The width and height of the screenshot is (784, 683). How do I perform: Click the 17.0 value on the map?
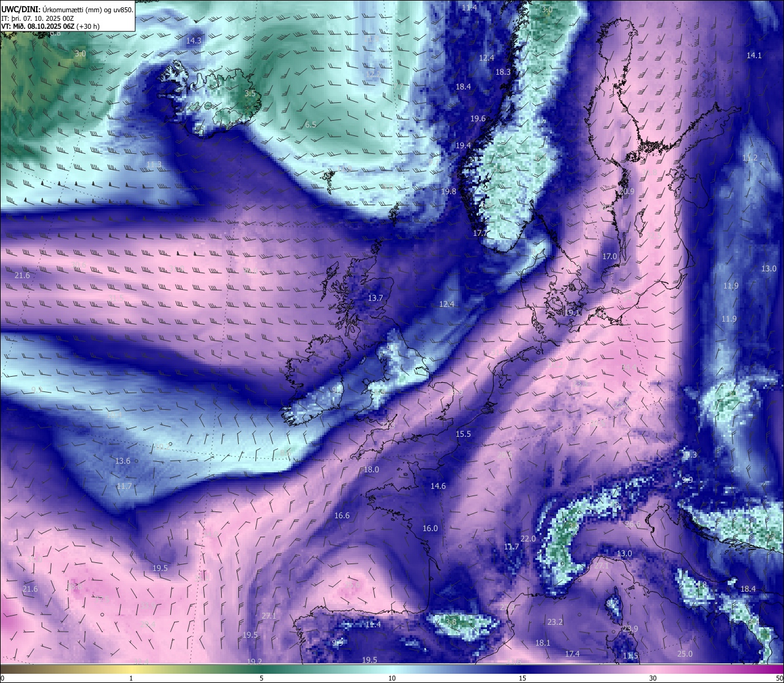tap(609, 256)
